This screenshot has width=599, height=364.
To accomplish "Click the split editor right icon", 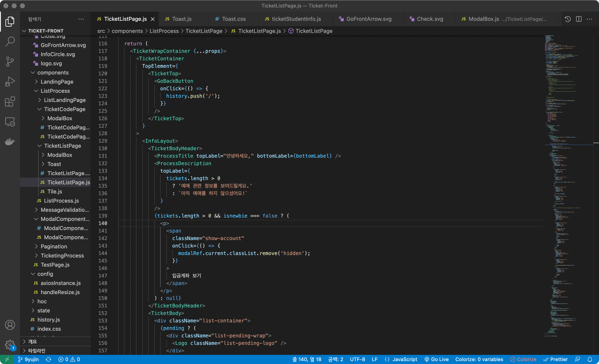I will tap(579, 19).
